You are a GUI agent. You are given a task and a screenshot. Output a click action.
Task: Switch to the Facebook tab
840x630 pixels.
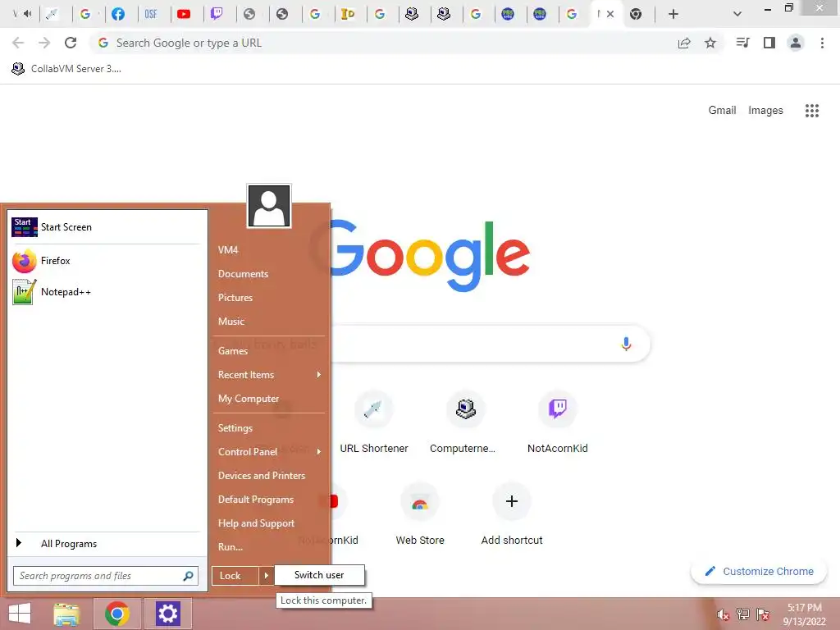118,14
